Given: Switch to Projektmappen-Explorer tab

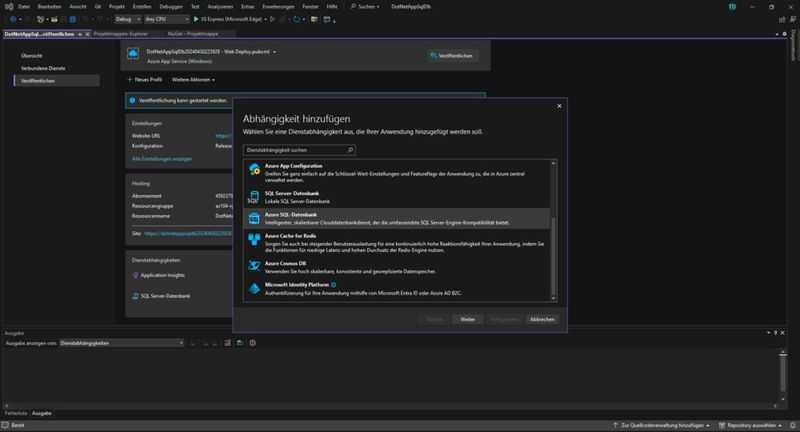Looking at the screenshot, I should pyautogui.click(x=121, y=34).
